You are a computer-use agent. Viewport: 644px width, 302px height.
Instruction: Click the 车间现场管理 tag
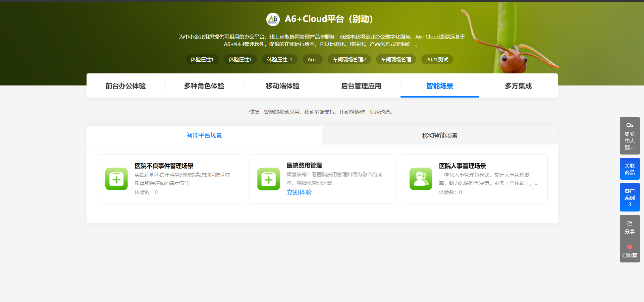(396, 59)
